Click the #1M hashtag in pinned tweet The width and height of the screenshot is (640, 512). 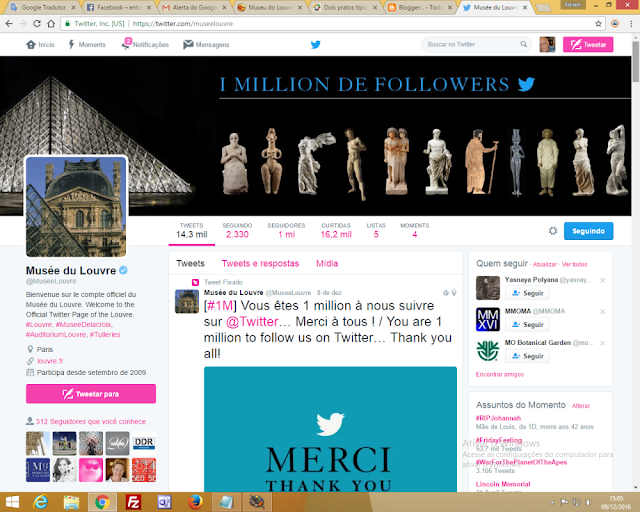(220, 306)
